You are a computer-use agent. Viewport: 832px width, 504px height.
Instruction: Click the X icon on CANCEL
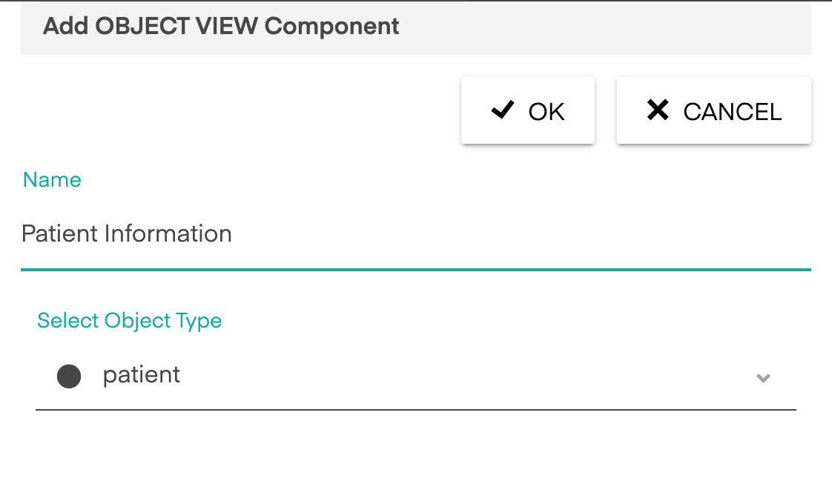coord(658,110)
